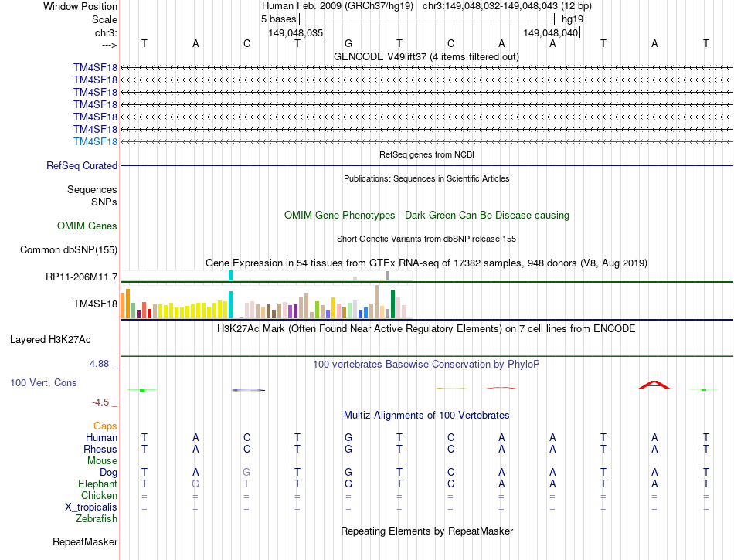Open the GENCODE V49lift37 track title
Viewport: 734px width, 560px height.
426,56
